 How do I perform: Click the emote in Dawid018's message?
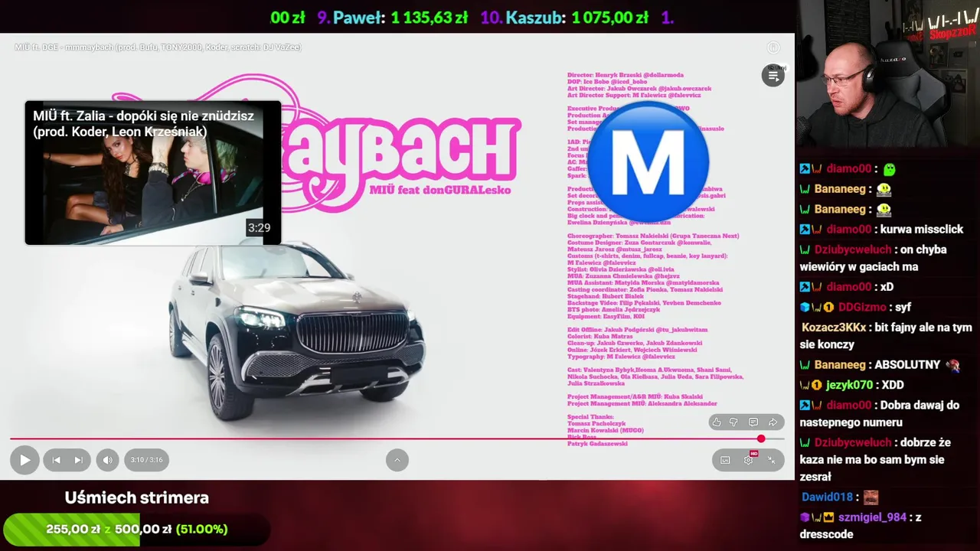point(871,497)
